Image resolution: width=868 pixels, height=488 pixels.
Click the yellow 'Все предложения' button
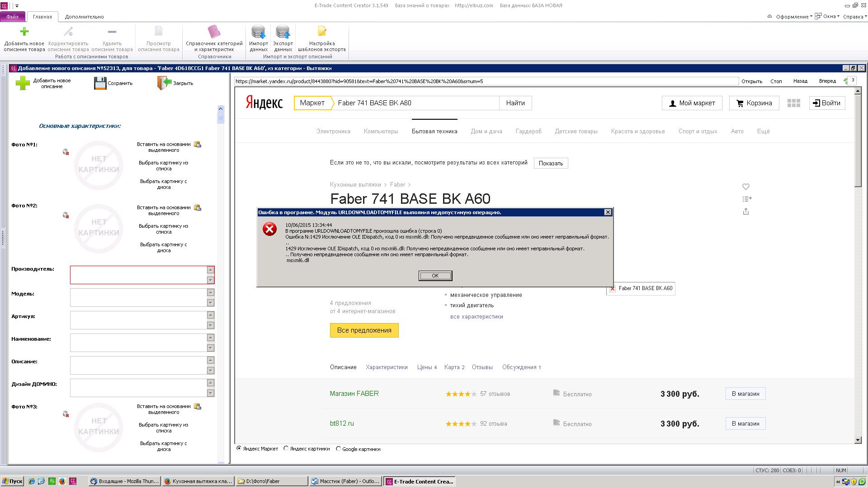(x=364, y=330)
